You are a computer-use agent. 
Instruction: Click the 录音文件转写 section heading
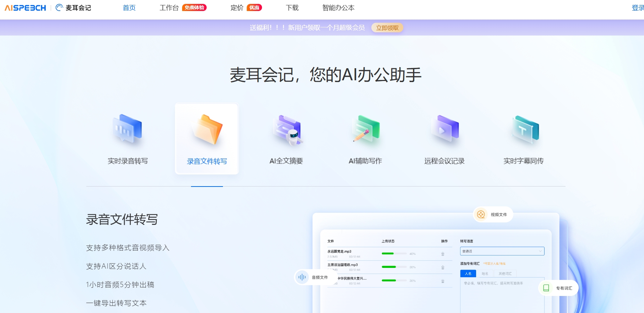[122, 219]
